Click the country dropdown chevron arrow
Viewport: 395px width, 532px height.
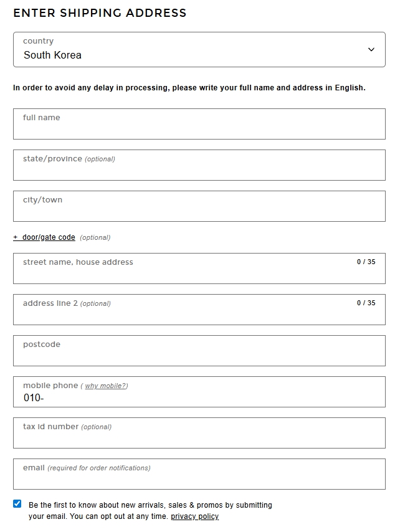pyautogui.click(x=371, y=50)
